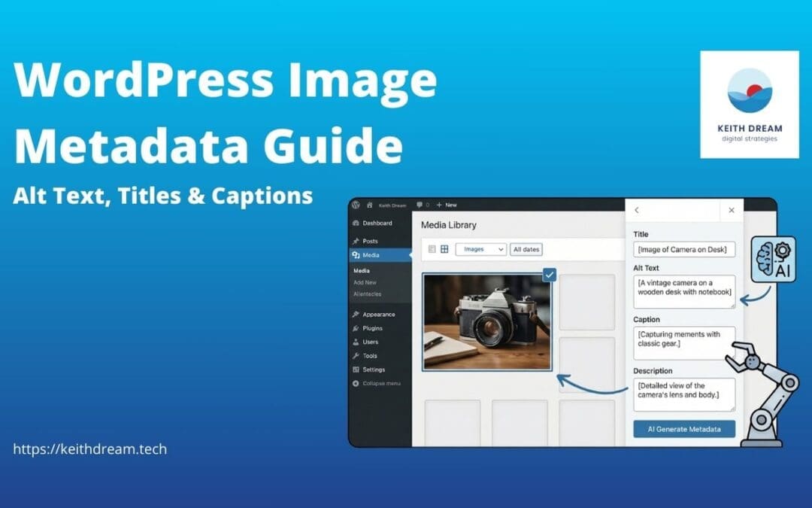Go back using the panel's left chevron

point(637,210)
